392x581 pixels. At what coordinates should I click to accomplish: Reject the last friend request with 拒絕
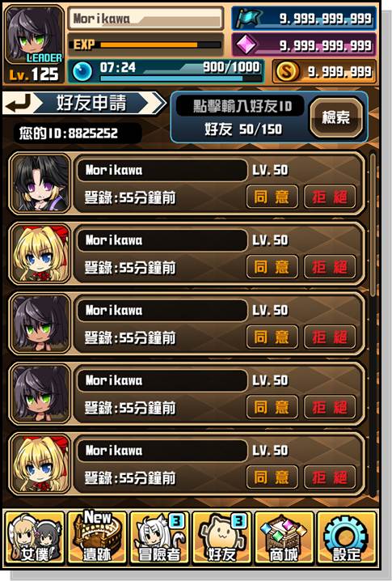pos(330,477)
